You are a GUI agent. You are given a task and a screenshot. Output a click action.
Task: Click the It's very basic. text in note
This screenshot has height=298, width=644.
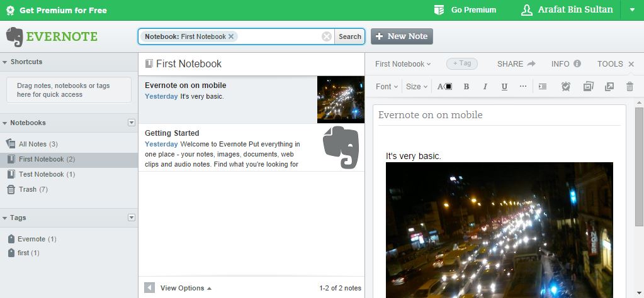pyautogui.click(x=413, y=156)
